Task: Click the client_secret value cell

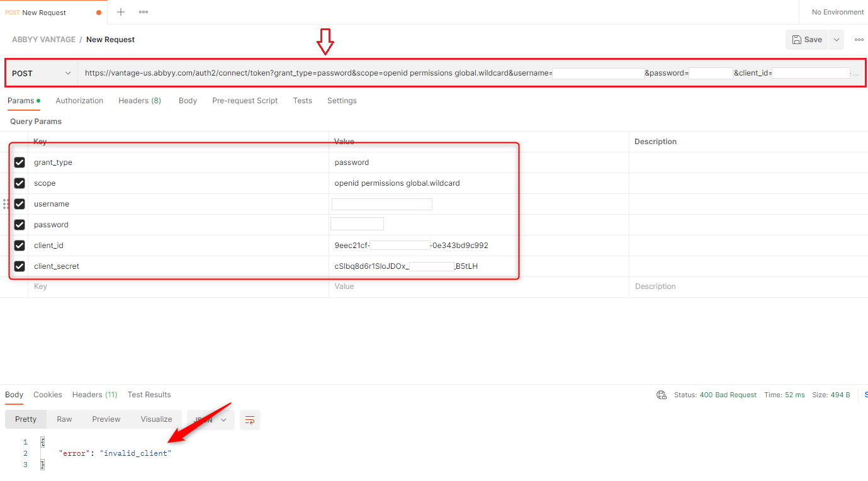Action: click(478, 266)
